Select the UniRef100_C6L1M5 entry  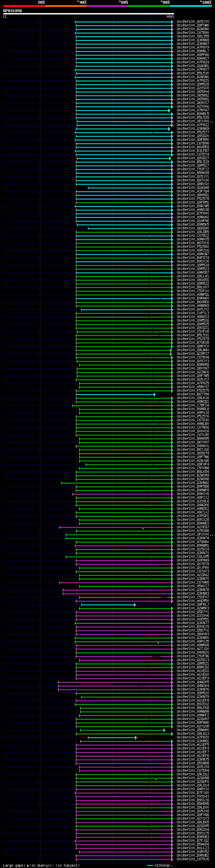(x=193, y=557)
